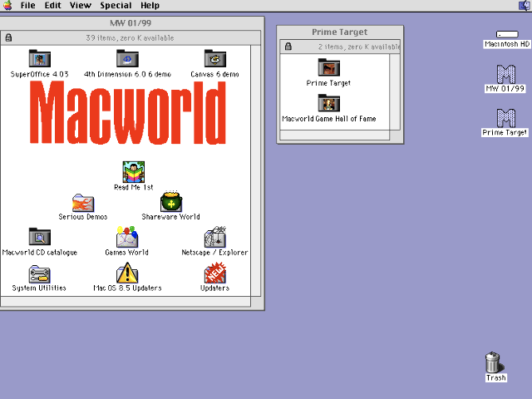Click the Mac OS 8.5 Updaters label text
The width and height of the screenshot is (532, 399).
click(127, 288)
